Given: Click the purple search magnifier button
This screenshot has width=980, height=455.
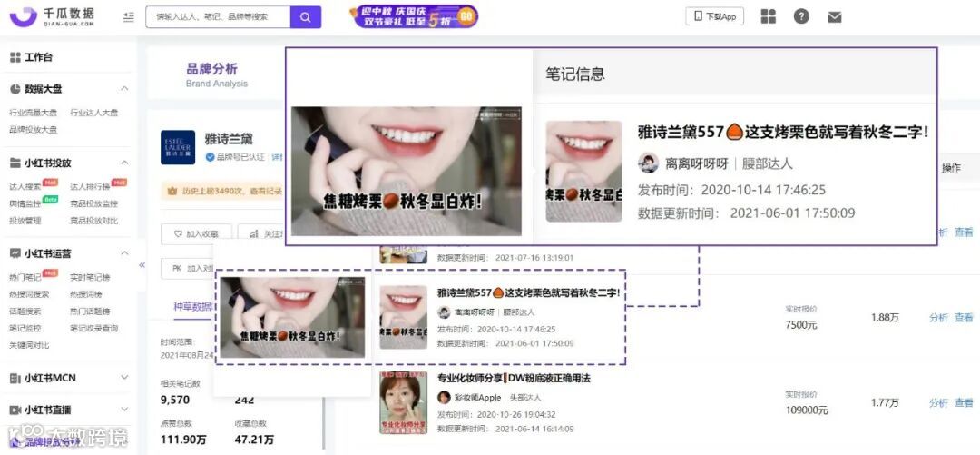Looking at the screenshot, I should [306, 17].
